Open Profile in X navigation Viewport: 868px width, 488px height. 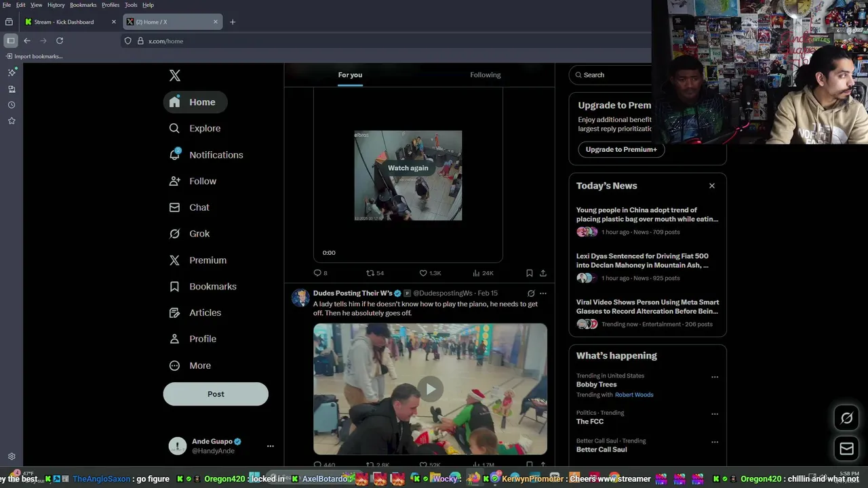193,339
